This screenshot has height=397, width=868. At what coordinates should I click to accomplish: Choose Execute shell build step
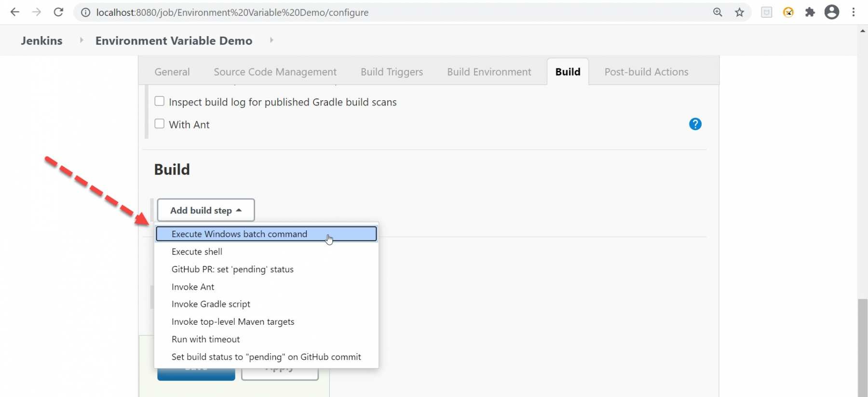click(266, 251)
